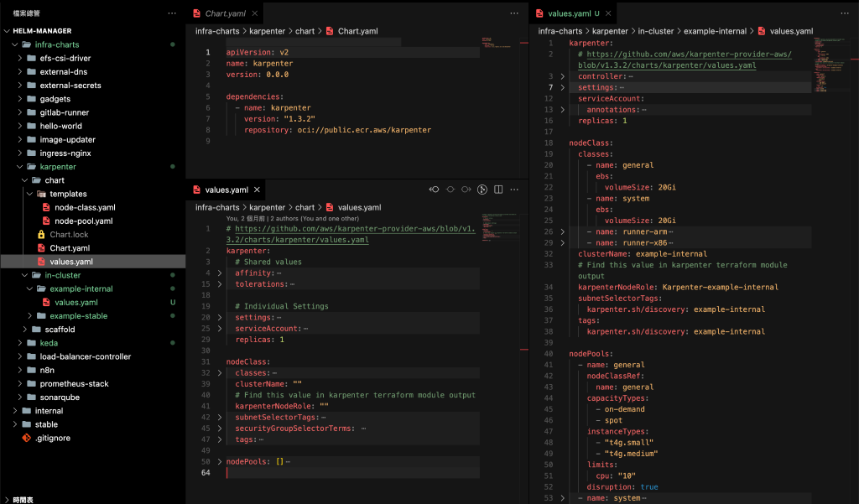Screen dimensions: 859x504
Task: Close the Chart.yaml tab
Action: point(255,13)
